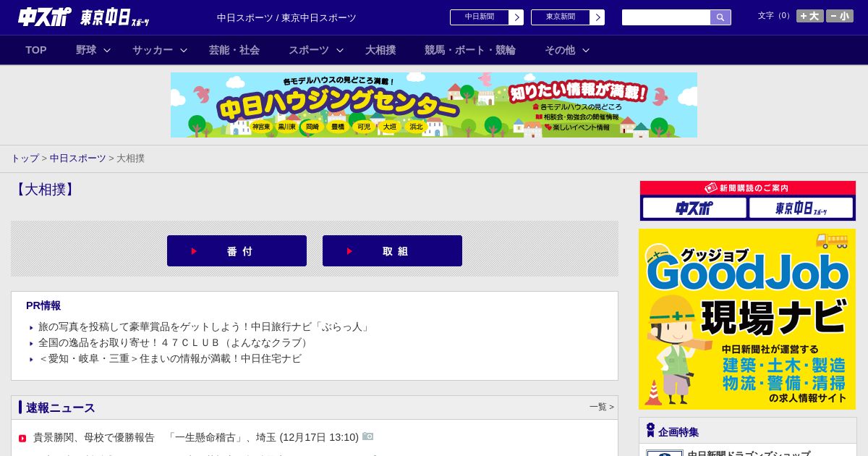
Task: Increase text size with the 大 button
Action: pyautogui.click(x=810, y=16)
